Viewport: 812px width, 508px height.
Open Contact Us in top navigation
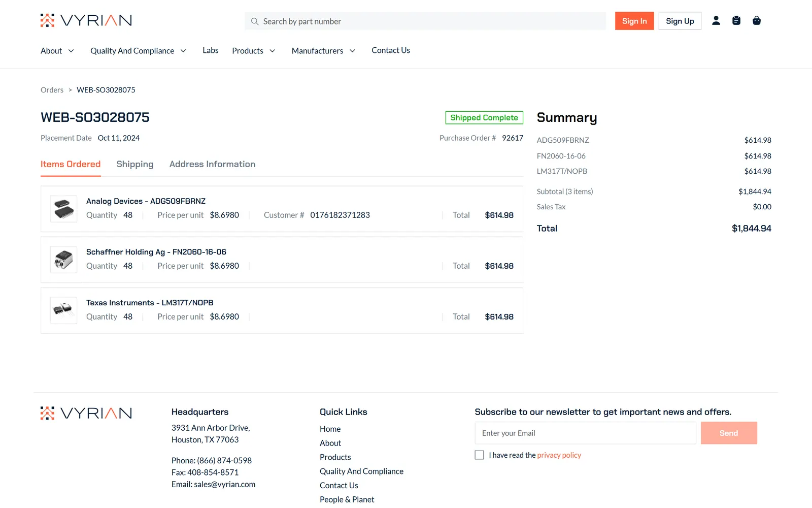tap(391, 50)
